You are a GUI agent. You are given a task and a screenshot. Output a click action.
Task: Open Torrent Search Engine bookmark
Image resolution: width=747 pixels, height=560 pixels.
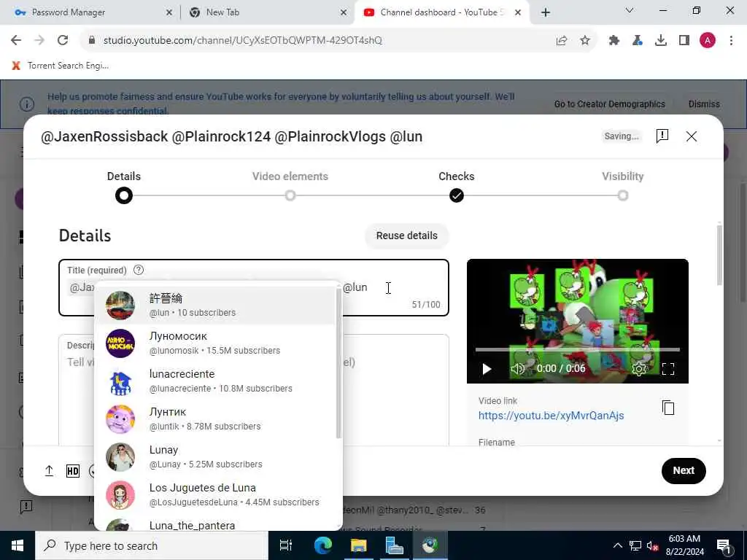61,66
